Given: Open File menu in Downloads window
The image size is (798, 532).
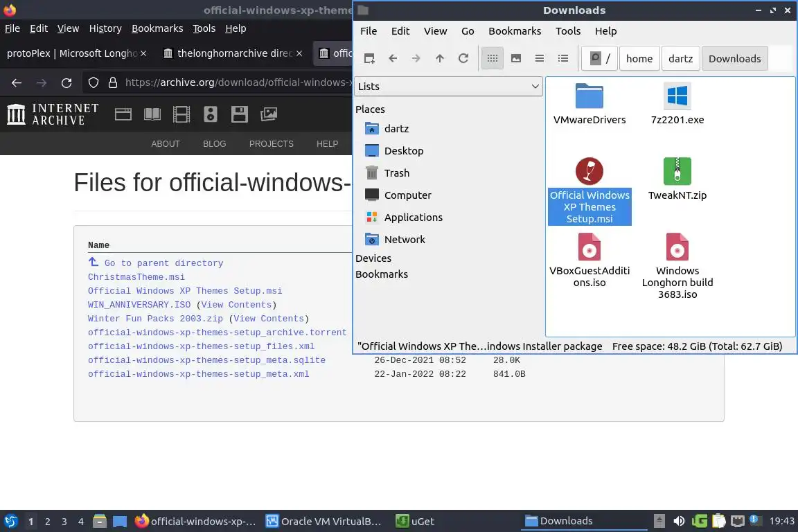Looking at the screenshot, I should coord(369,31).
